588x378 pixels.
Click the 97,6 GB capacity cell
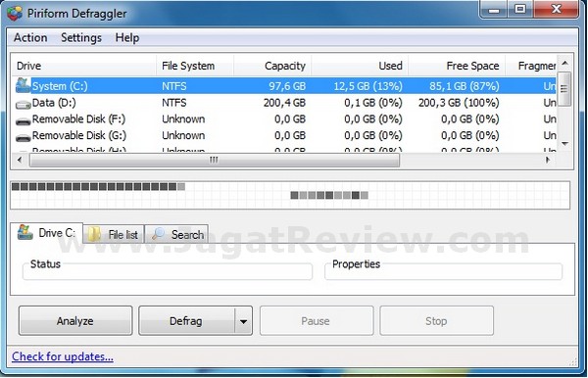[x=287, y=86]
